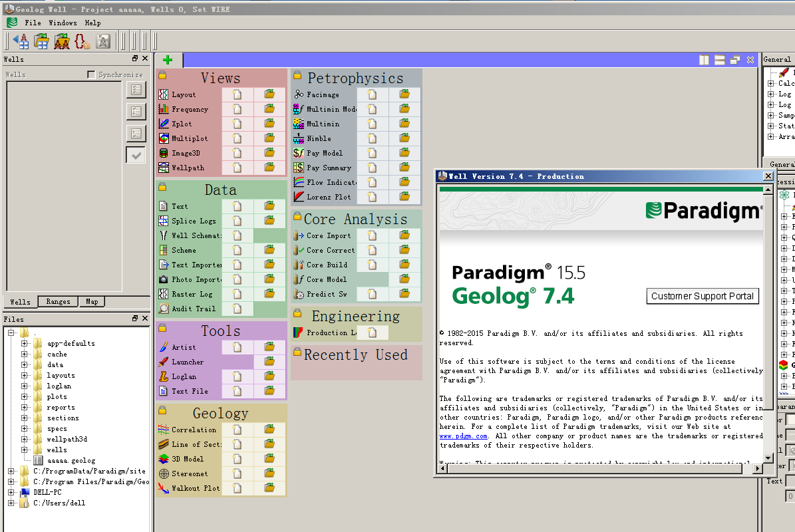Toggle the Data section lock icon
Viewport: 795px width, 532px height.
[x=162, y=187]
